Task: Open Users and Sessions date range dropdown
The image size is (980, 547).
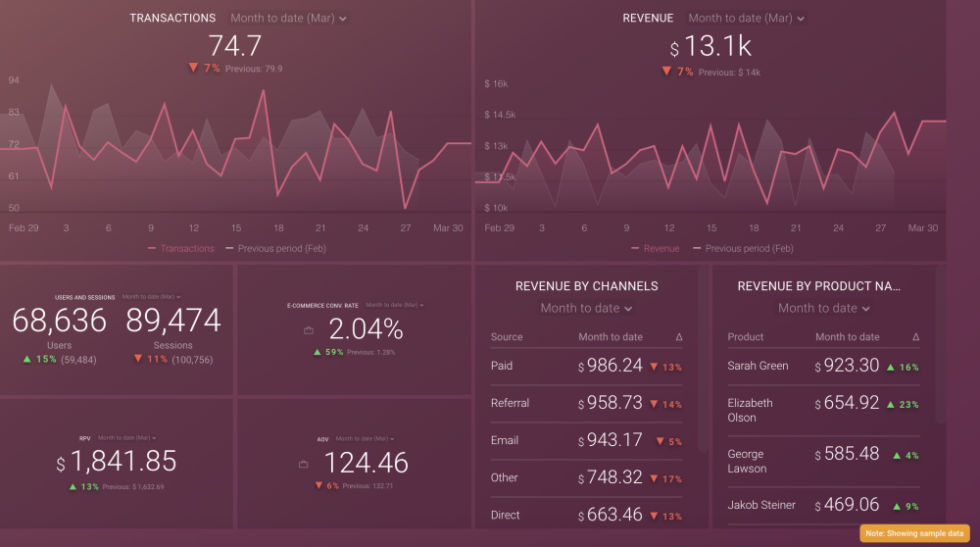Action: tap(151, 296)
